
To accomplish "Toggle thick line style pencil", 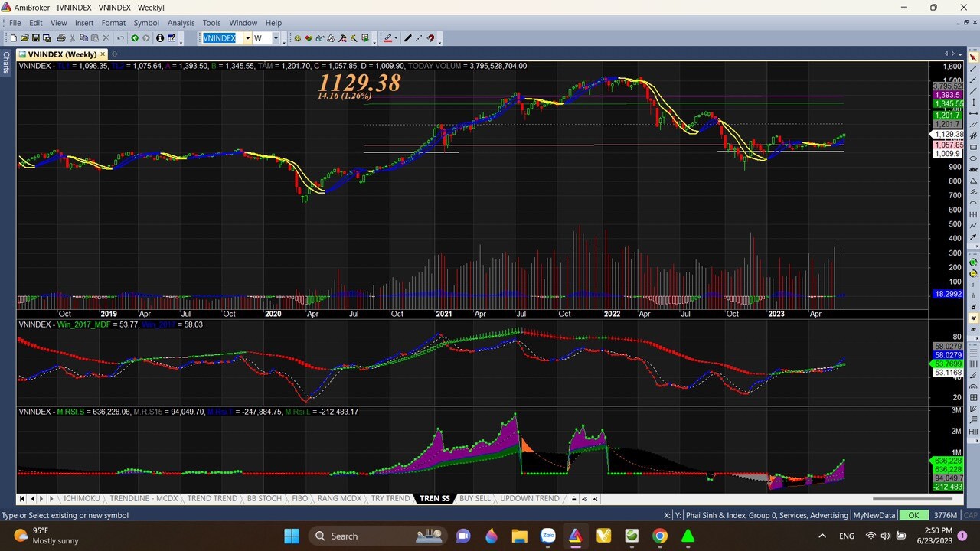I will coord(407,38).
